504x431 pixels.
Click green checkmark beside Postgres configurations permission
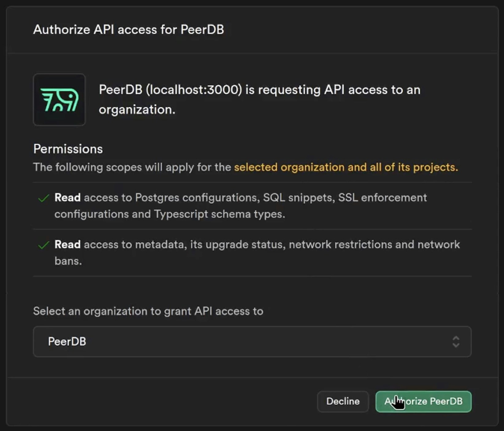point(44,198)
